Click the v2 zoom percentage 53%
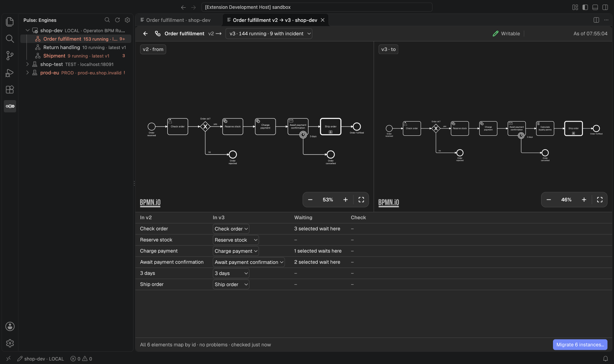This screenshot has height=364, width=614. pos(328,200)
